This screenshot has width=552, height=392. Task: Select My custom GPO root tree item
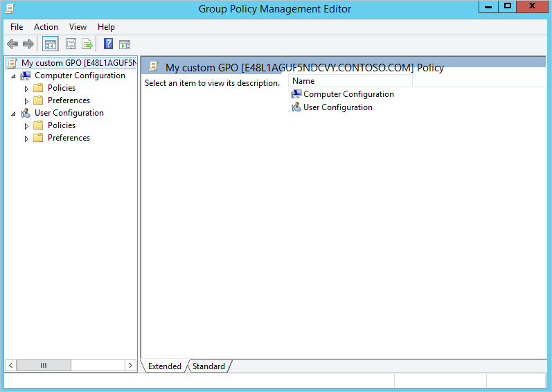(72, 63)
